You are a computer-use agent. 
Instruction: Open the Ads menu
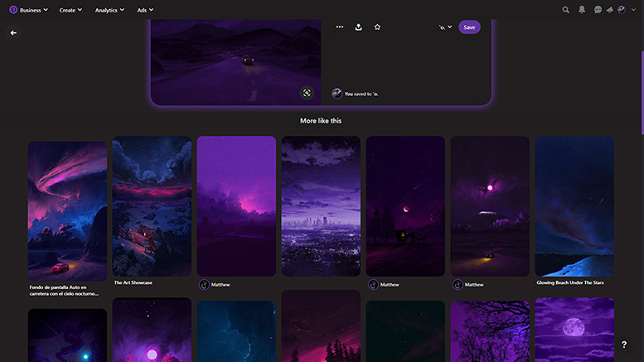point(145,10)
